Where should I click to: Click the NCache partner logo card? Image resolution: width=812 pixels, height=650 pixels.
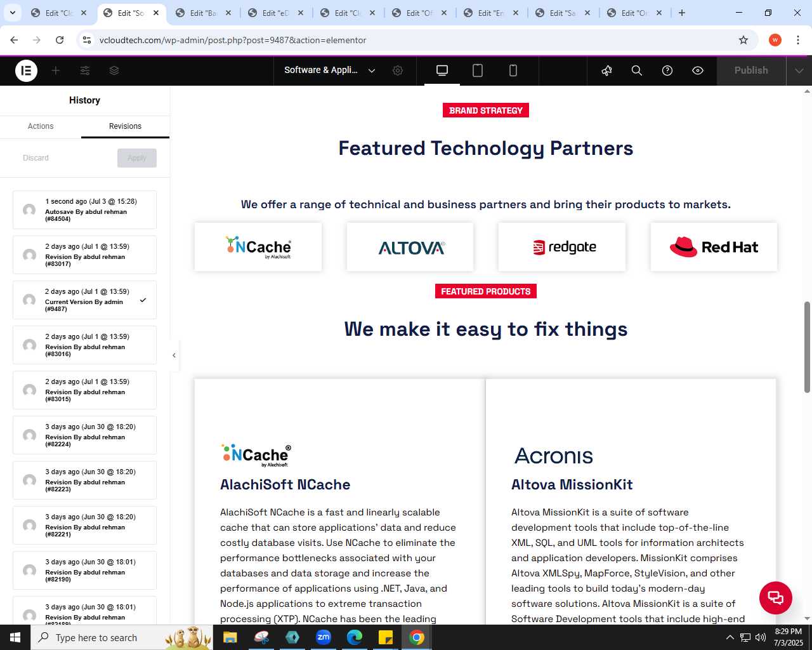pyautogui.click(x=258, y=247)
